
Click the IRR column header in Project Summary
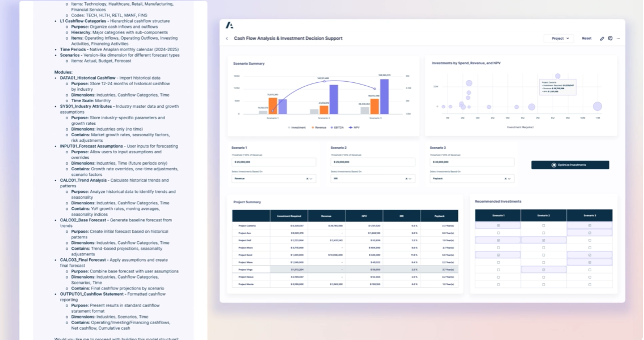(x=401, y=216)
